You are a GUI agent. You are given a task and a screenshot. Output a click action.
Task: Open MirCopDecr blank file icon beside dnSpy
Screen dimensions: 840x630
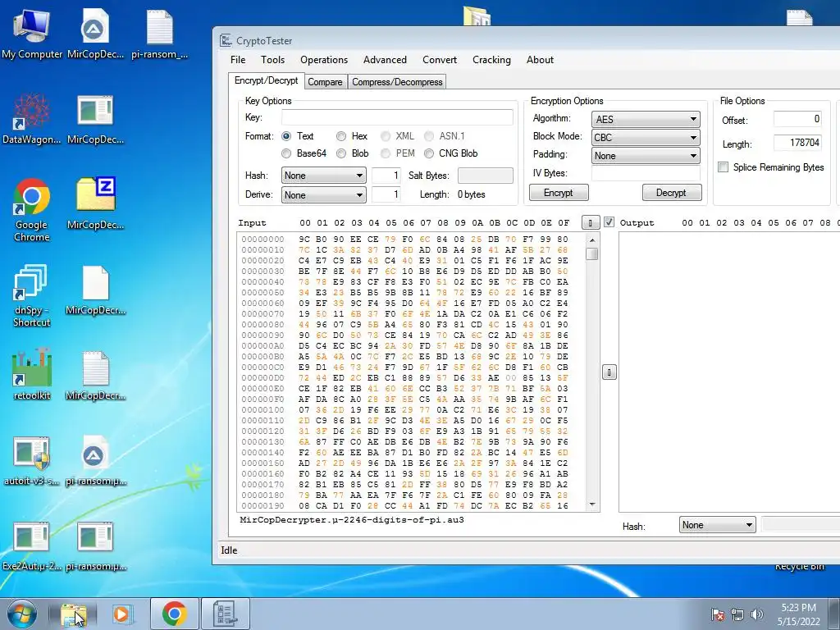(x=95, y=290)
